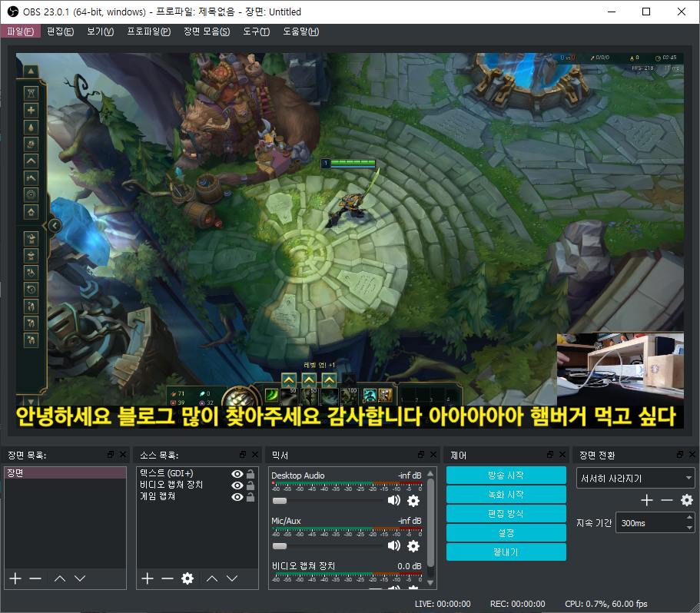
Task: Mute the Mic/Aux speaker icon
Action: click(393, 545)
